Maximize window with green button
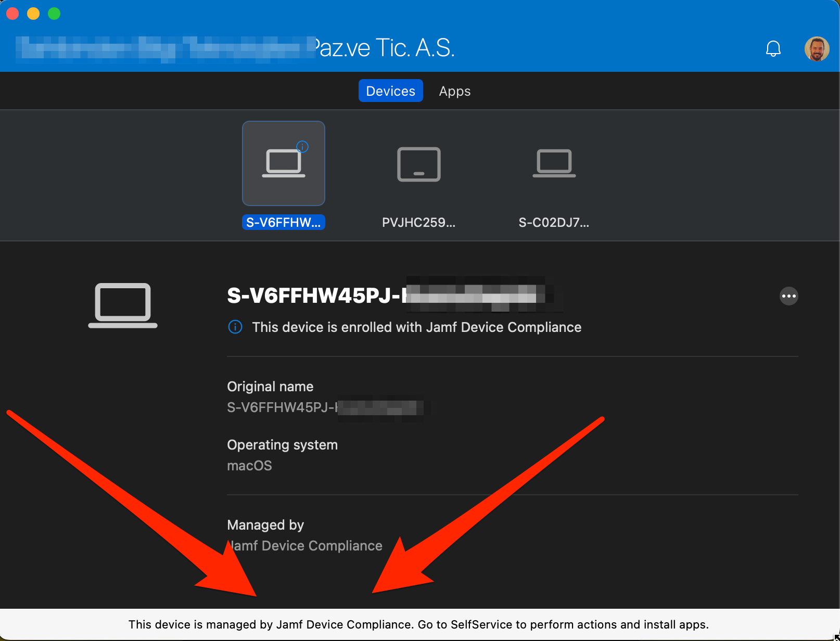 pyautogui.click(x=55, y=14)
